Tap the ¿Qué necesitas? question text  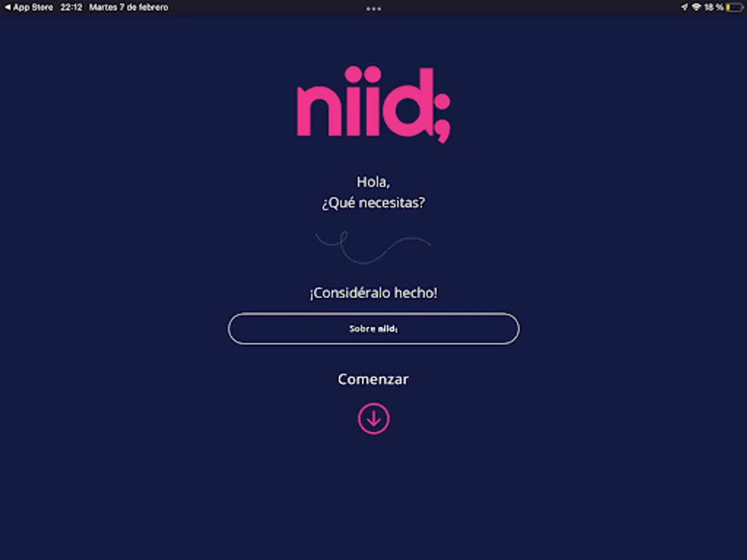click(374, 203)
